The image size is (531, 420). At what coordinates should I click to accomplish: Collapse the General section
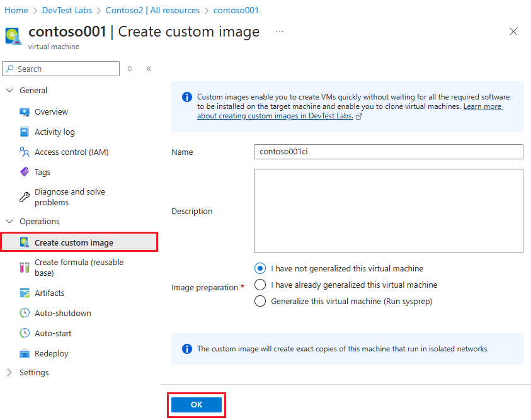tap(9, 90)
